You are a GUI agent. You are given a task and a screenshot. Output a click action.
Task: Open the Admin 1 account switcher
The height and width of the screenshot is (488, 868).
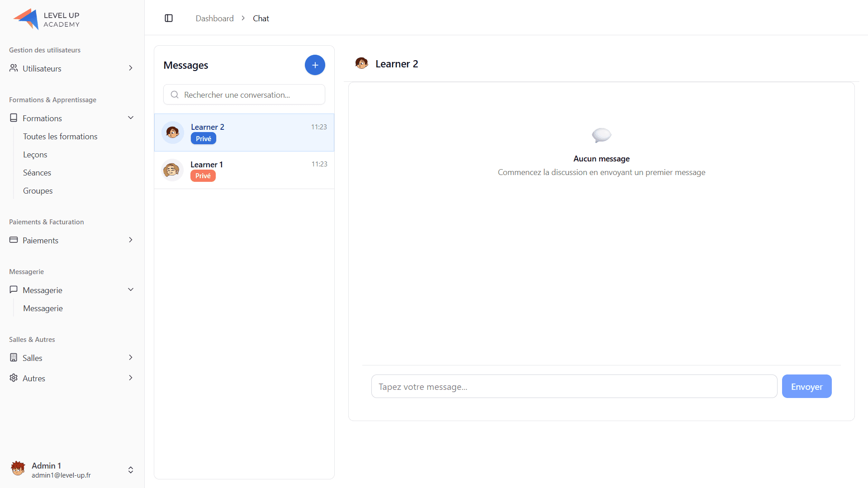click(x=131, y=470)
